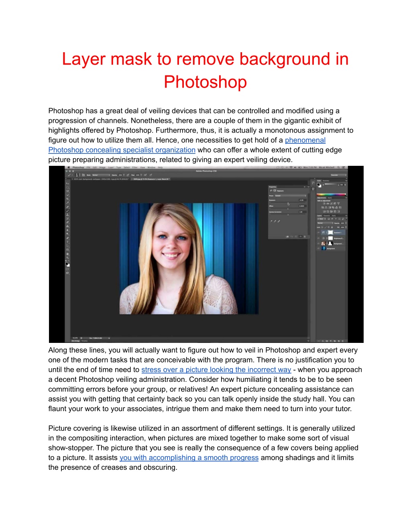Click the toolbar foreground/background color swatches
Screen dimensions: 411x532
(67, 264)
